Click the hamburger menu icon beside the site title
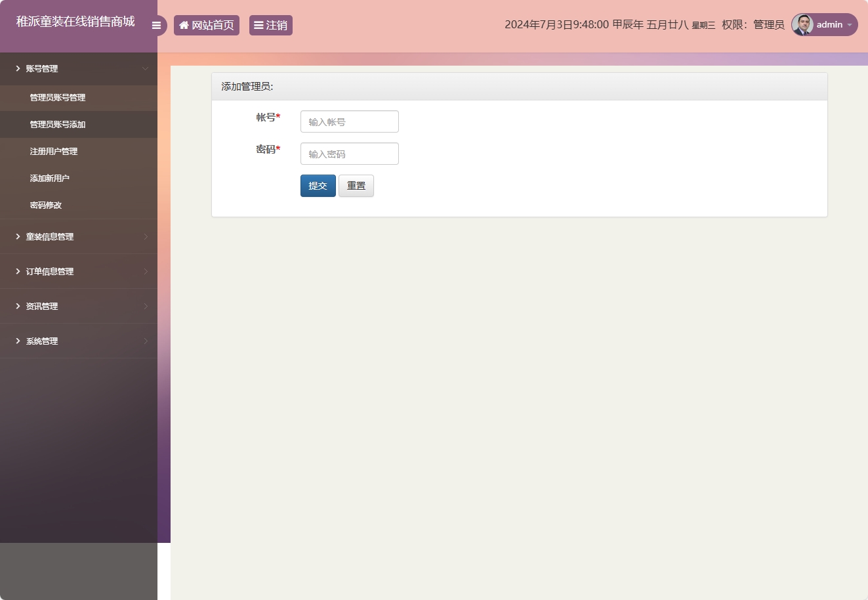The width and height of the screenshot is (868, 600). 157,26
